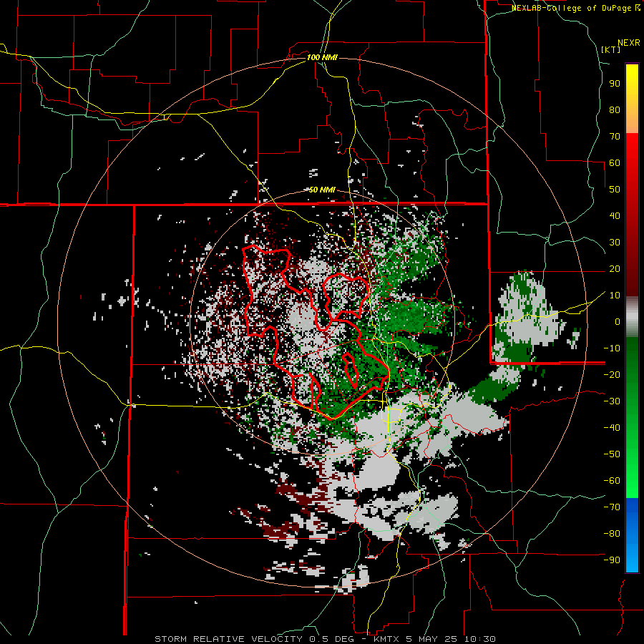Screen dimensions: 644x644
Task: Click the "50 NMI" range ring label
Action: [x=322, y=190]
